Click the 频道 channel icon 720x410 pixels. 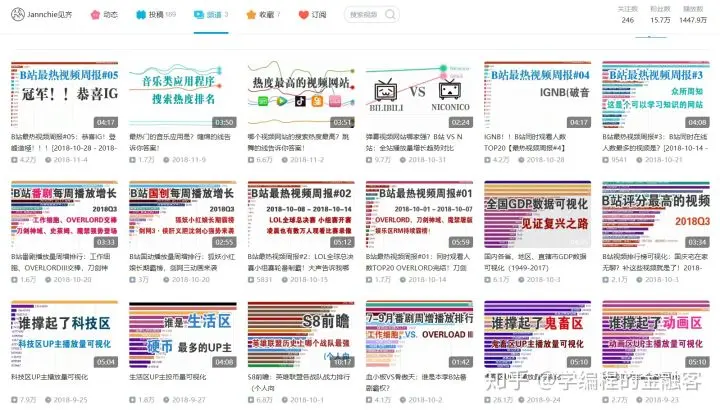click(x=199, y=15)
